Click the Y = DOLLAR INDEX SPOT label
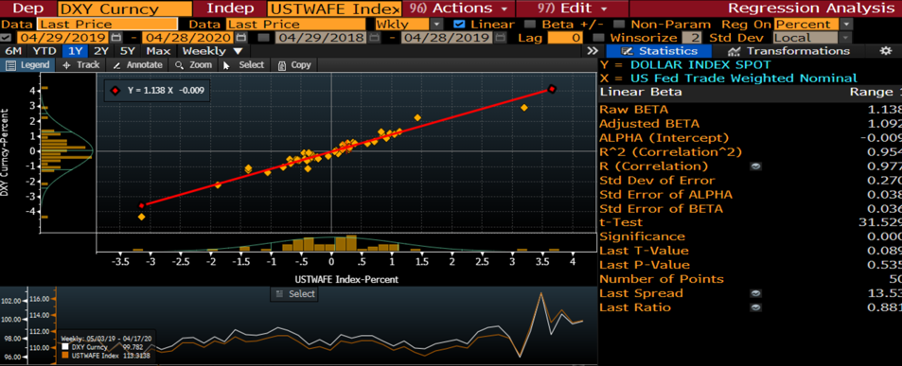The width and height of the screenshot is (902, 366). click(x=685, y=64)
